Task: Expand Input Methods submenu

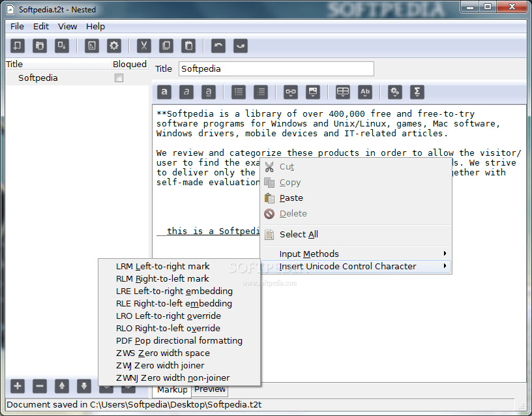Action: tap(356, 254)
